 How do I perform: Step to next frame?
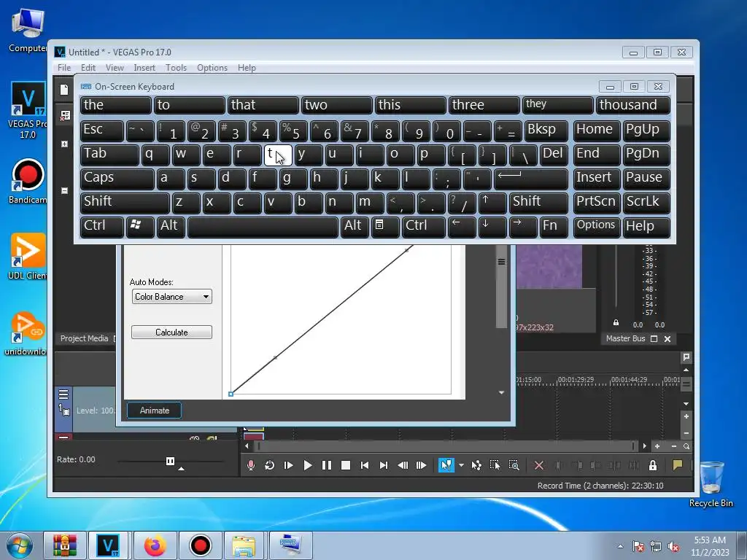pyautogui.click(x=421, y=465)
